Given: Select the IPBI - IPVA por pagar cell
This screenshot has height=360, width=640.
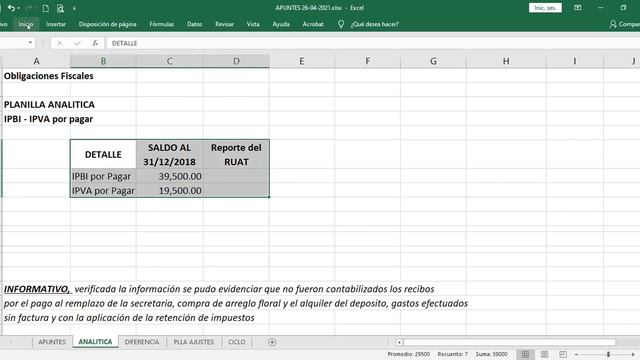Looking at the screenshot, I should (36, 119).
